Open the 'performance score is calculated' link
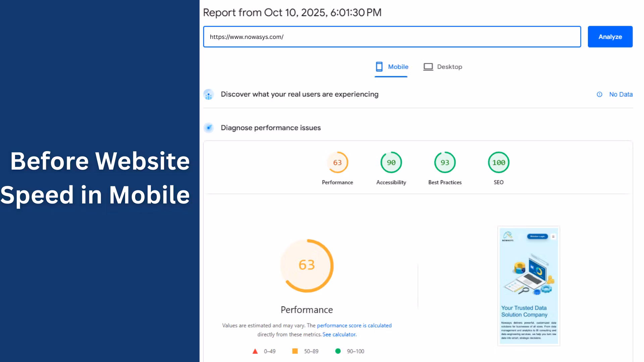The image size is (644, 362). coord(354,325)
